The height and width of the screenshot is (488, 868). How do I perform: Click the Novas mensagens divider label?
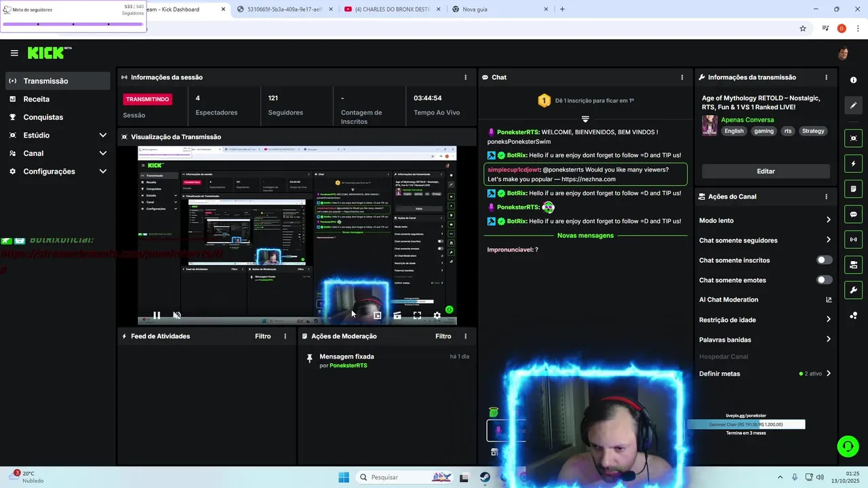coord(585,235)
